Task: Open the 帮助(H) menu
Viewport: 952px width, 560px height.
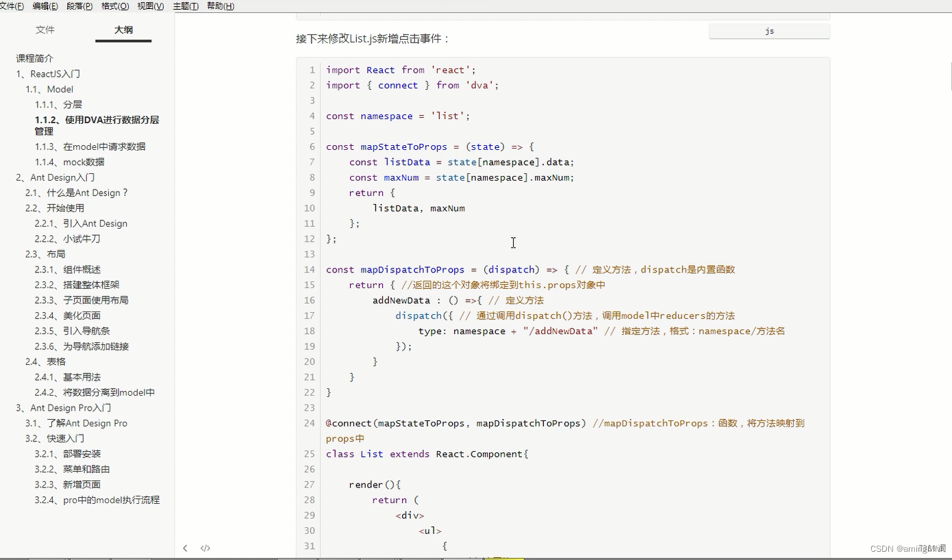Action: pos(220,6)
